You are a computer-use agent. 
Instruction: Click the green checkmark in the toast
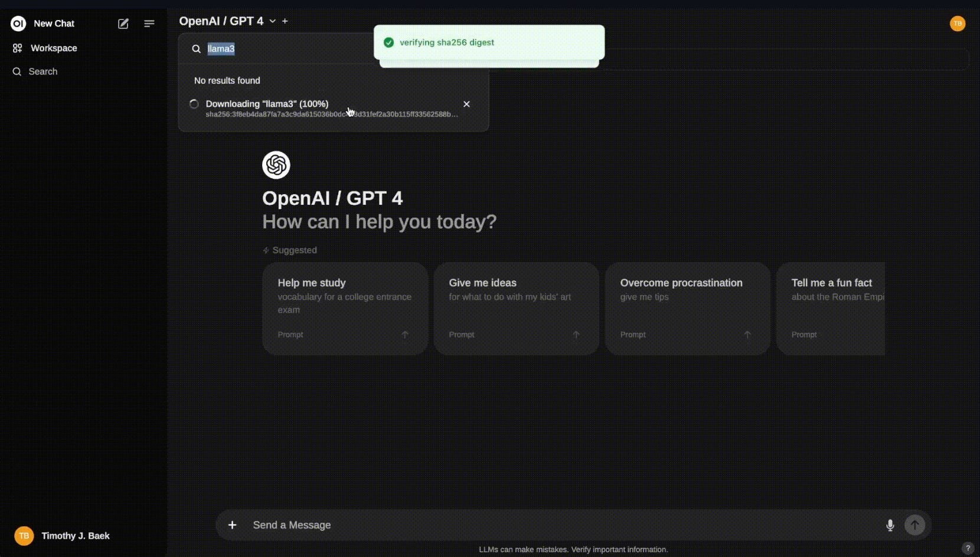[388, 42]
